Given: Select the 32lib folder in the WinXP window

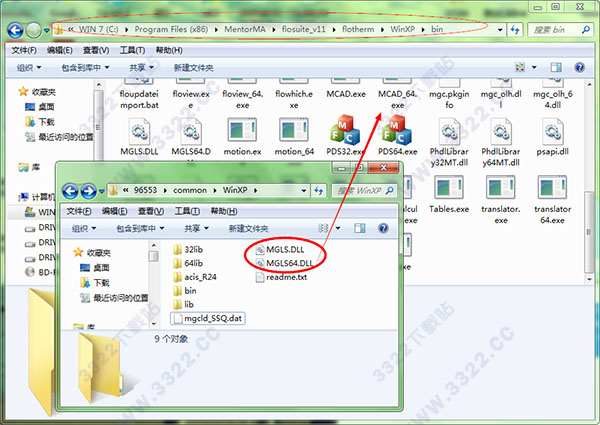Looking at the screenshot, I should point(188,250).
